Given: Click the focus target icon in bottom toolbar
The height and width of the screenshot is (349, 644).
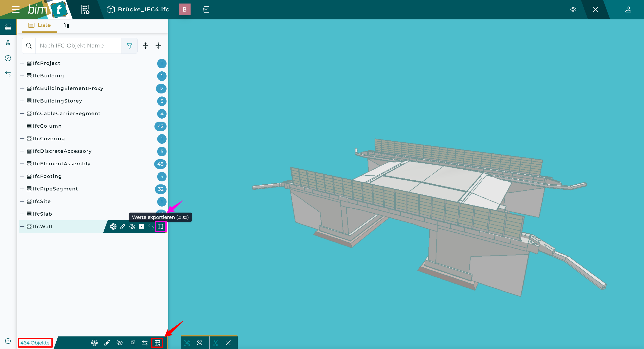Looking at the screenshot, I should [94, 343].
